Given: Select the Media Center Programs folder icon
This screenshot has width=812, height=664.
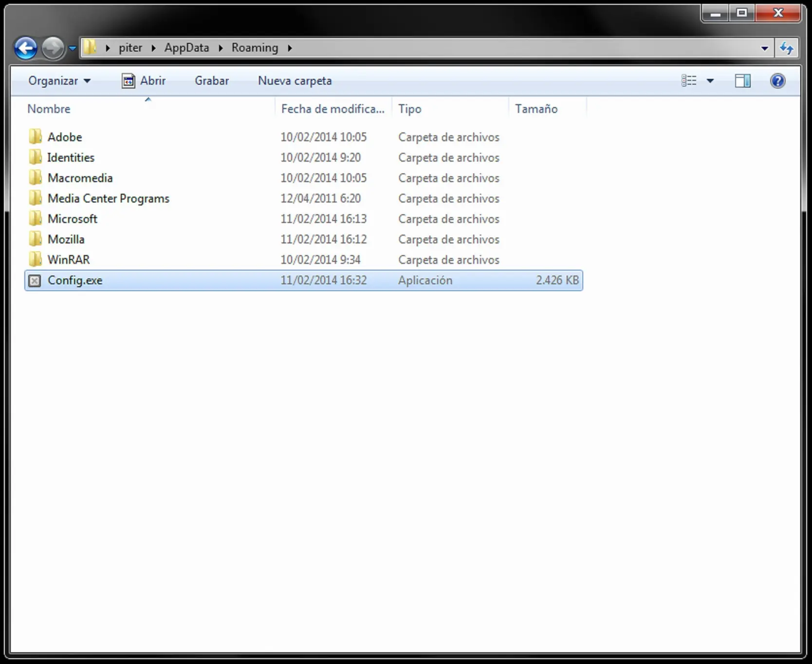Looking at the screenshot, I should click(x=35, y=198).
